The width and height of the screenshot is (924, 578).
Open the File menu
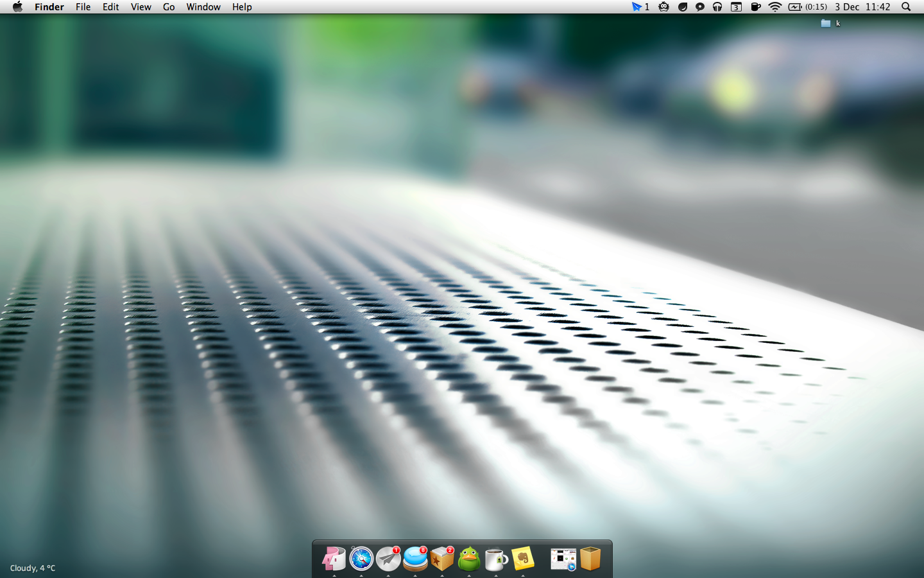click(83, 7)
